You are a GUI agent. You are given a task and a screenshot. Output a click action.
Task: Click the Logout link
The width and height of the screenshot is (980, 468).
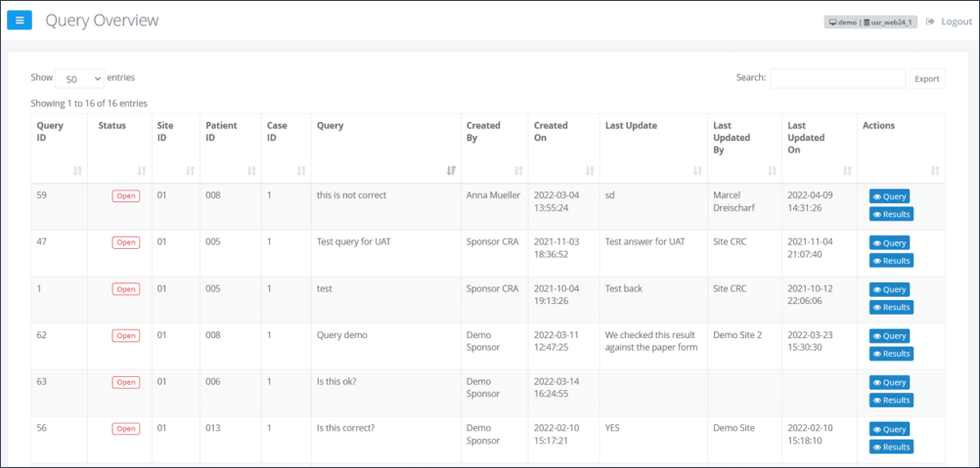click(956, 21)
